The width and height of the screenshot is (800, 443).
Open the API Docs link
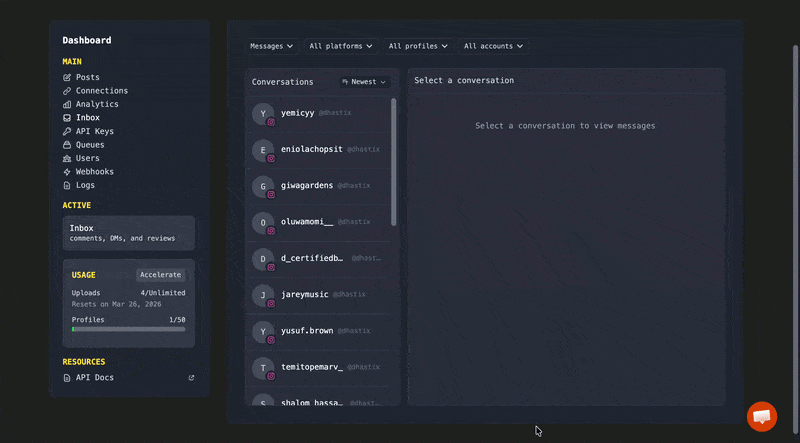tap(95, 378)
